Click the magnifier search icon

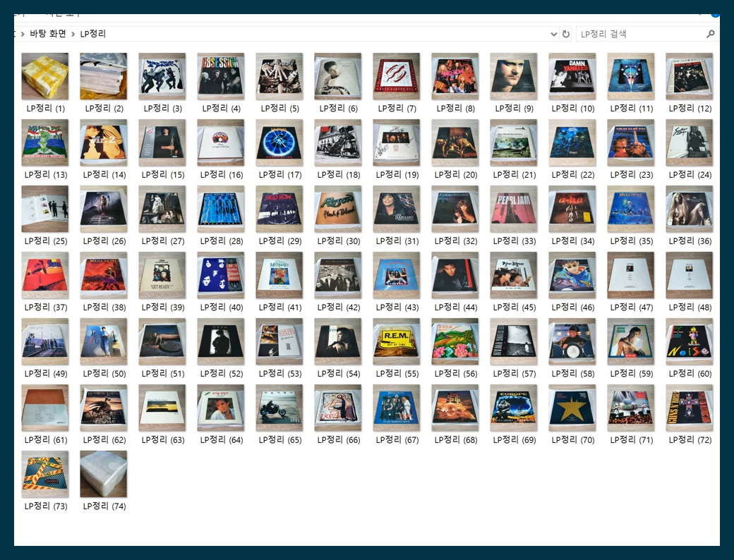tap(711, 34)
